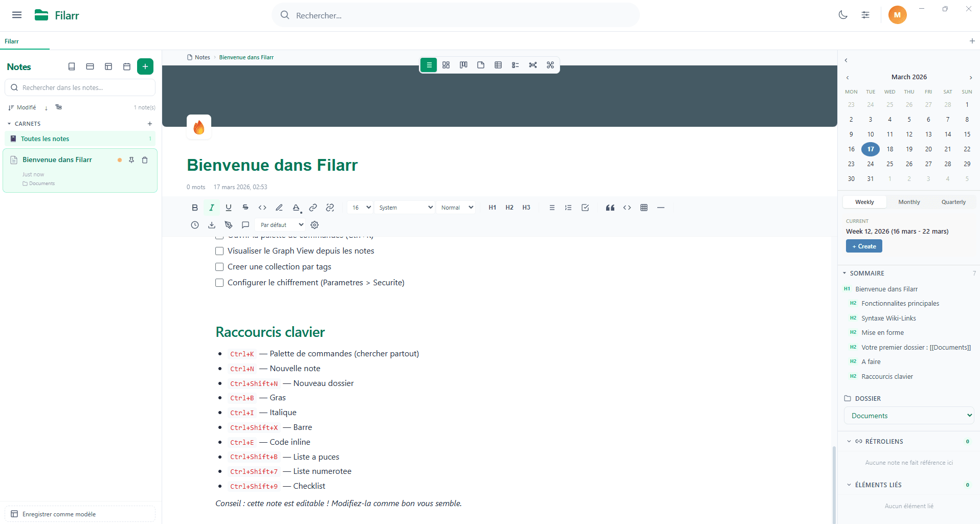Select the Quarterly view tab
Screen dimensions: 980x524
pyautogui.click(x=953, y=202)
